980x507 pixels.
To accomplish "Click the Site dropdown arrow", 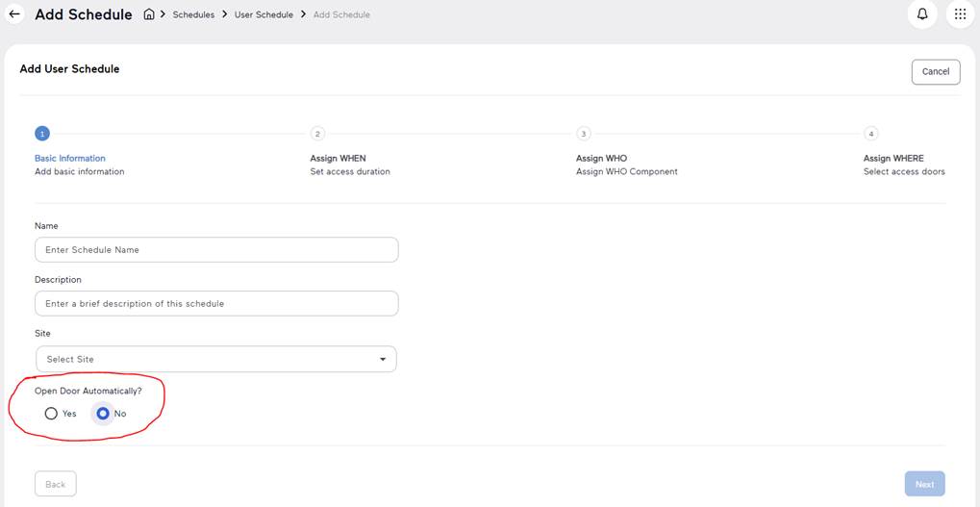I will (x=383, y=359).
